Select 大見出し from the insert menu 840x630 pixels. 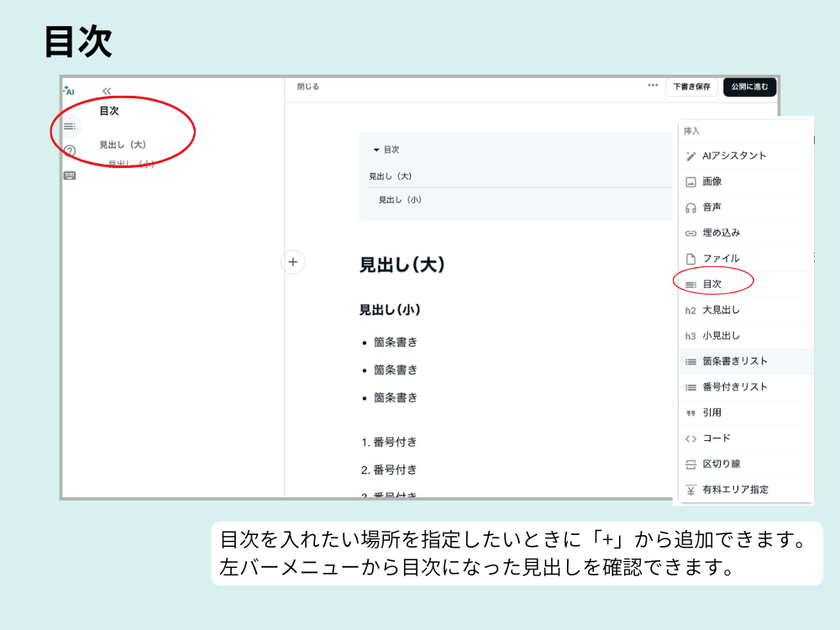[739, 309]
